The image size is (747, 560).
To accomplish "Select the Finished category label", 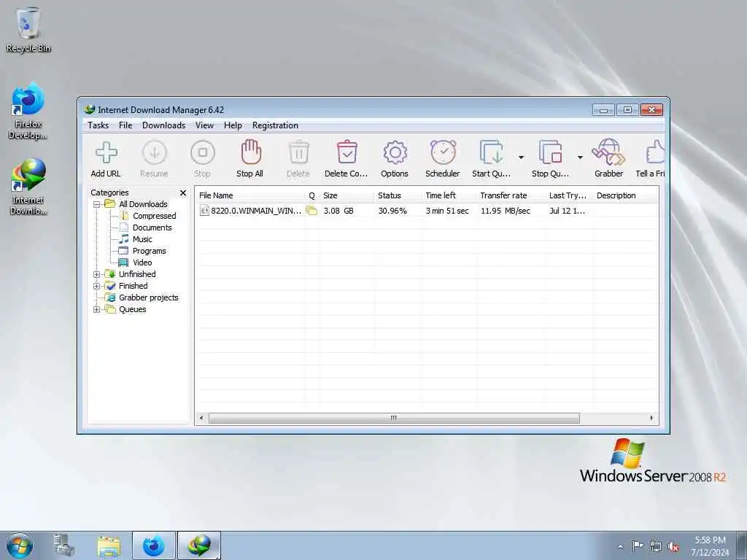I will click(133, 286).
